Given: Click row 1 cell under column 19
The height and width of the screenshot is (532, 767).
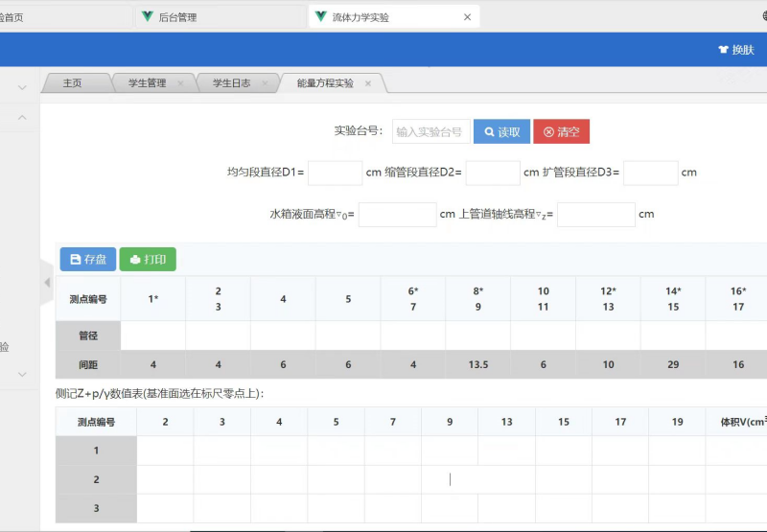Looking at the screenshot, I should (x=678, y=451).
